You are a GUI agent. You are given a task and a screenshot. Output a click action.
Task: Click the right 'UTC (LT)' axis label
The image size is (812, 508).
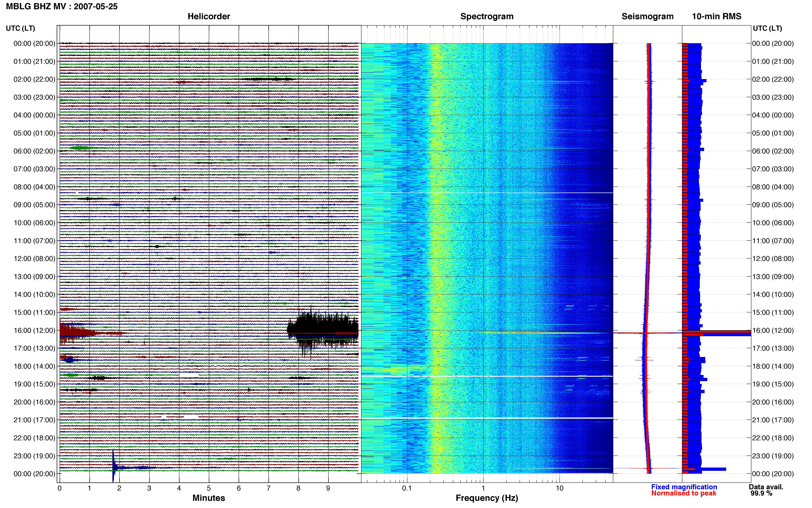click(767, 28)
